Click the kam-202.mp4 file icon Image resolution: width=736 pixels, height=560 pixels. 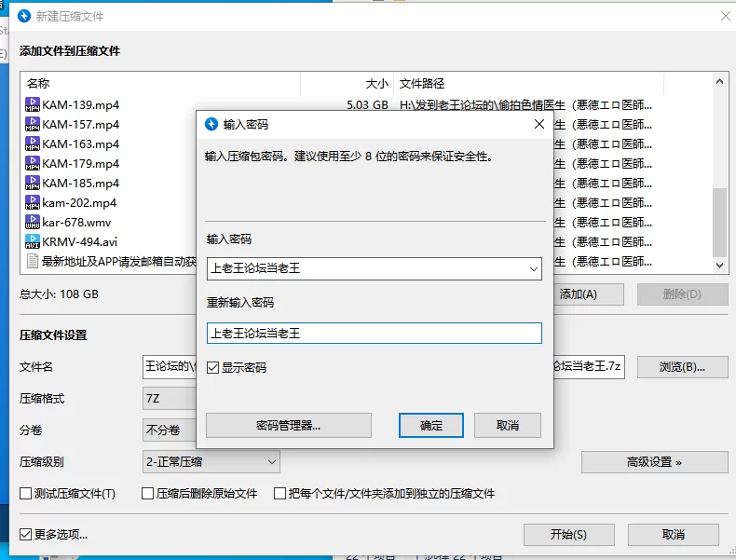tap(33, 202)
